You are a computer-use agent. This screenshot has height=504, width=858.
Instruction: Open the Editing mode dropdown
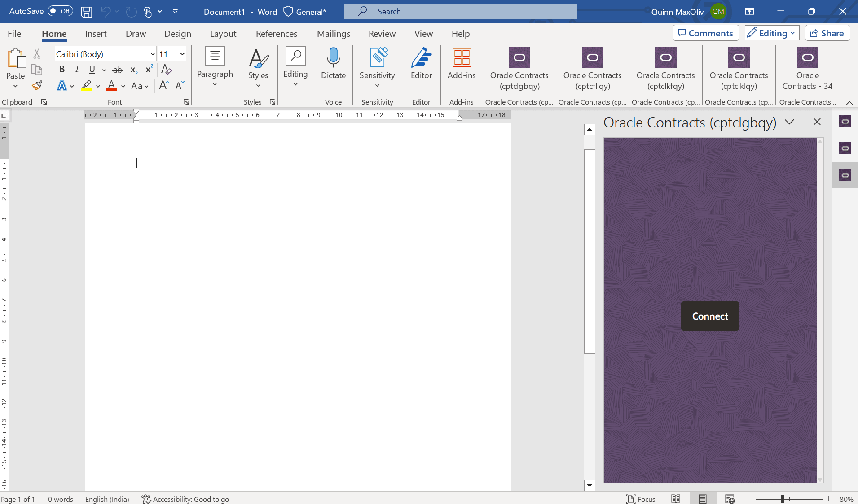(x=772, y=33)
